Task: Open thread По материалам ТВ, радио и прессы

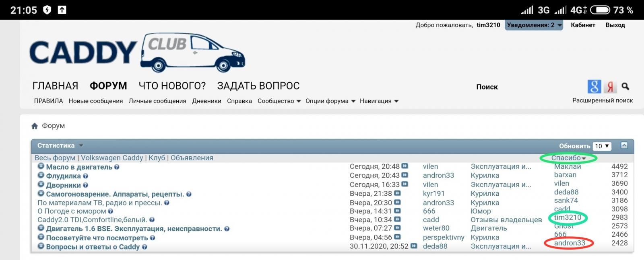Action: point(100,203)
